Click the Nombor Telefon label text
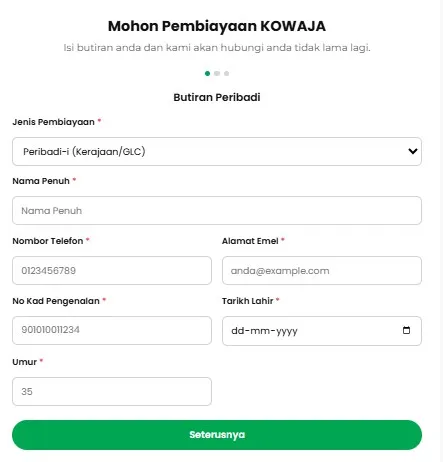The width and height of the screenshot is (443, 462). 48,241
